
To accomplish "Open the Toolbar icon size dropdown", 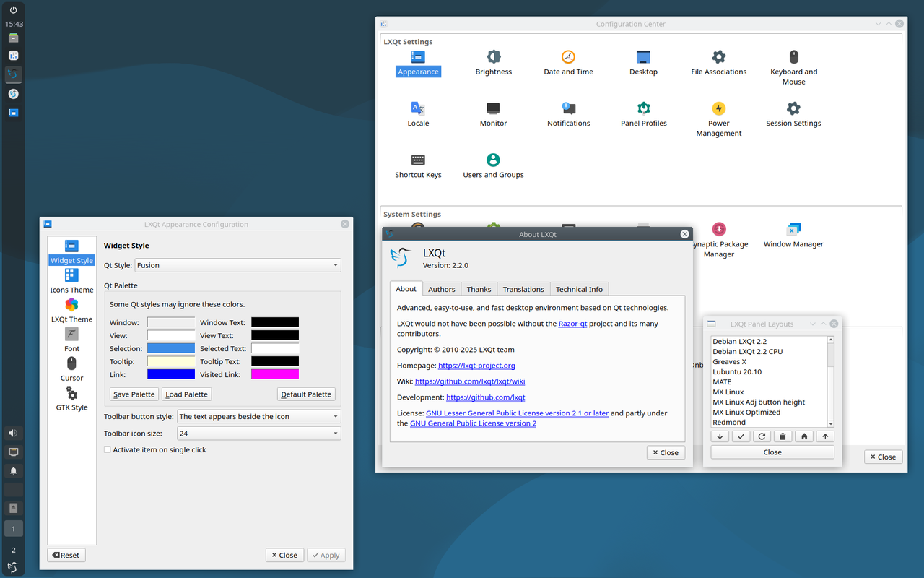I will pos(258,433).
